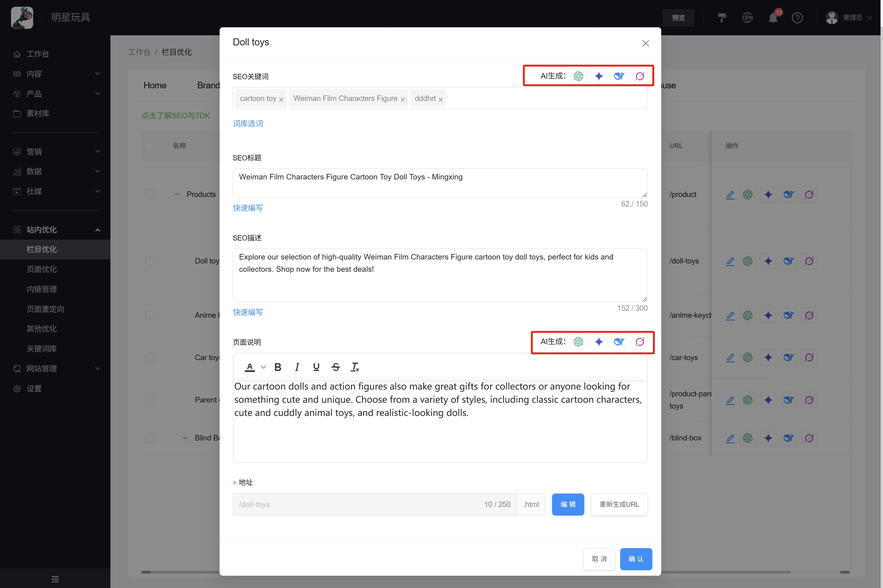
Task: Check the Car toys row checkbox
Action: coord(150,358)
